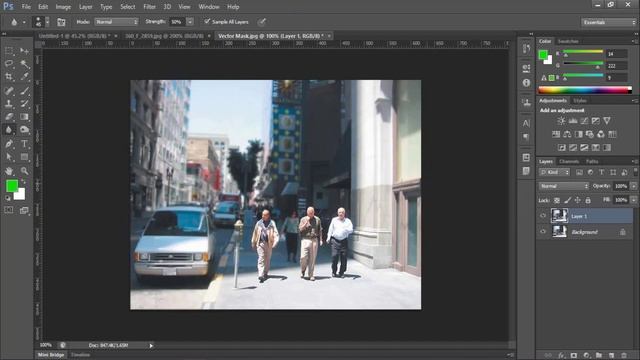Open the Essentials workspace dropdown
640x360 pixels.
tap(608, 22)
